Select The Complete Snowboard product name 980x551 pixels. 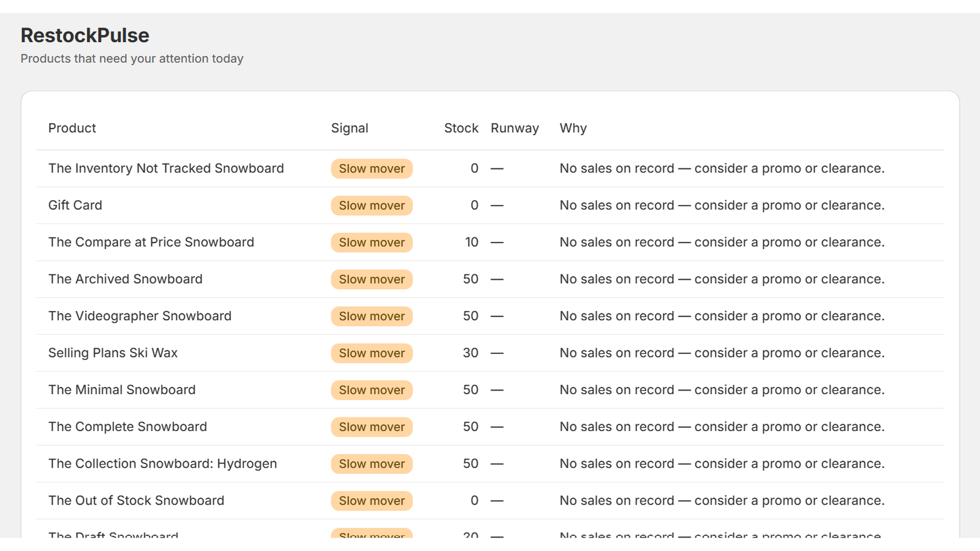(127, 427)
